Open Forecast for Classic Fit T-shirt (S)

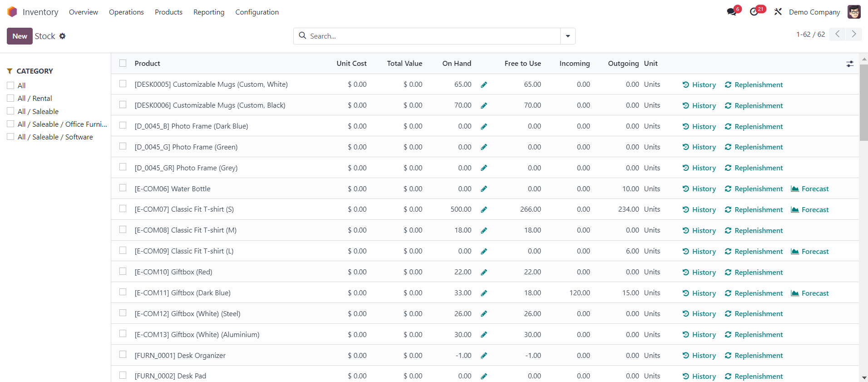click(809, 210)
